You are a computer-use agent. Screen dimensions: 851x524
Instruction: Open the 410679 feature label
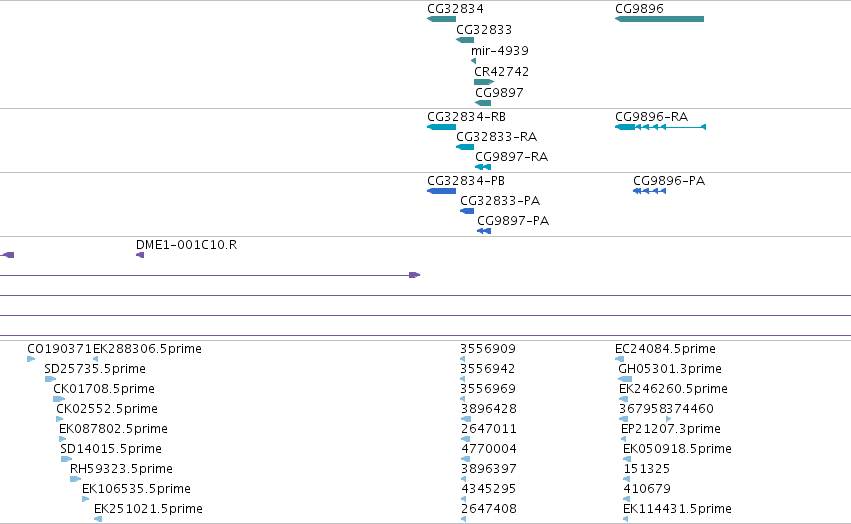click(646, 489)
